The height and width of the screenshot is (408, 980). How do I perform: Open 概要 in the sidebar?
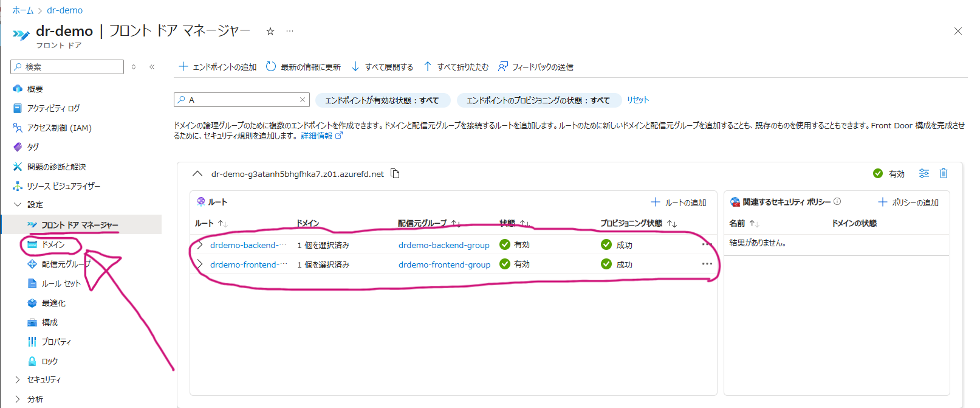35,89
